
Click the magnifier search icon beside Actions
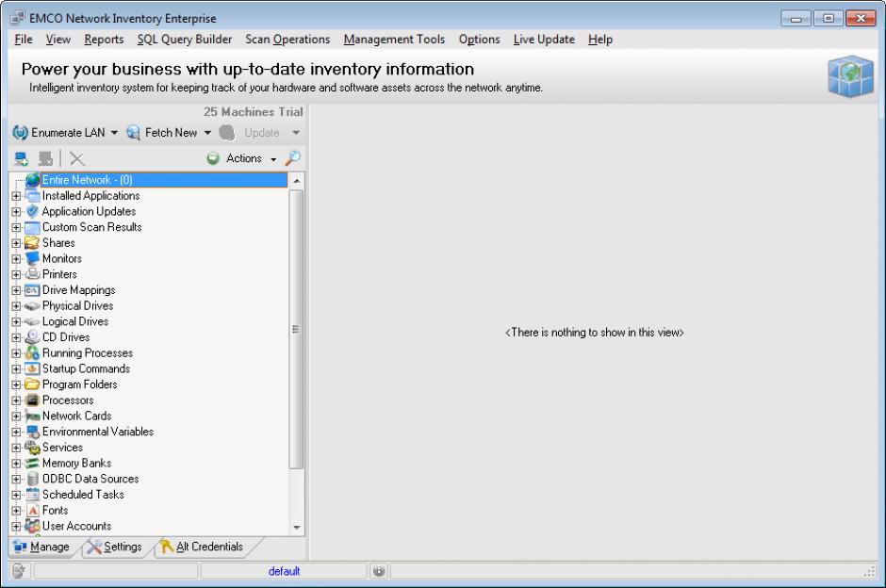tap(292, 159)
